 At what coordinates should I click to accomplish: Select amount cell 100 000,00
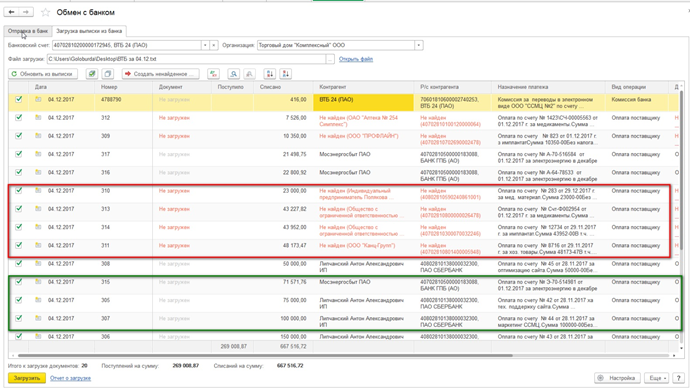click(x=283, y=321)
